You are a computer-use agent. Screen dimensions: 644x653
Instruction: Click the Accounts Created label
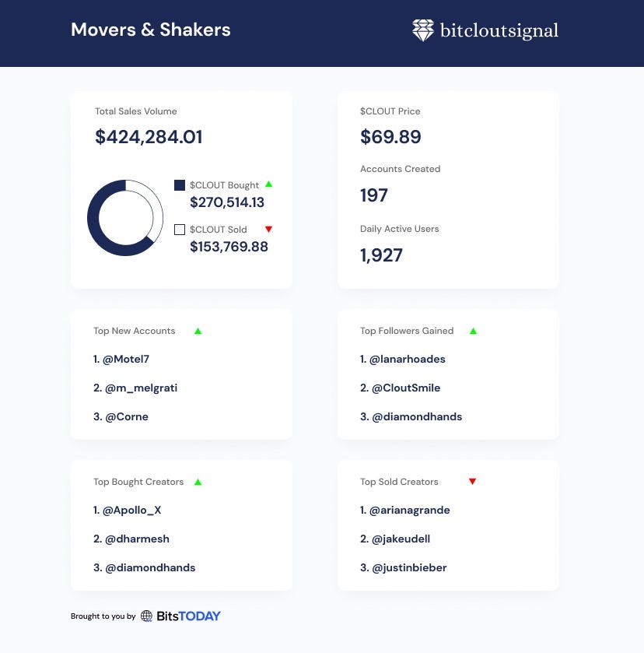tap(400, 169)
